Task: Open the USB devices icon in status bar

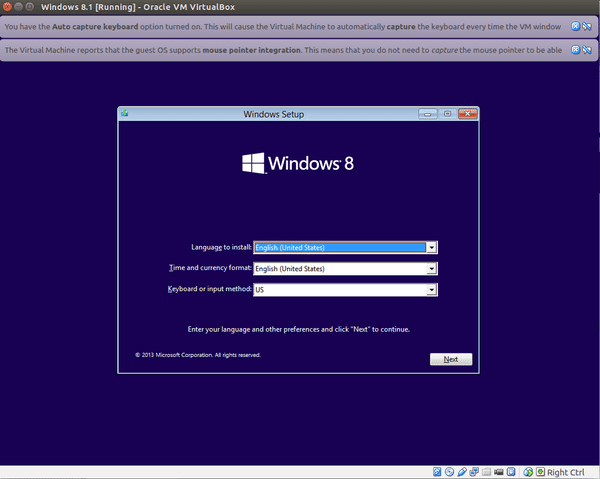Action: (x=462, y=472)
